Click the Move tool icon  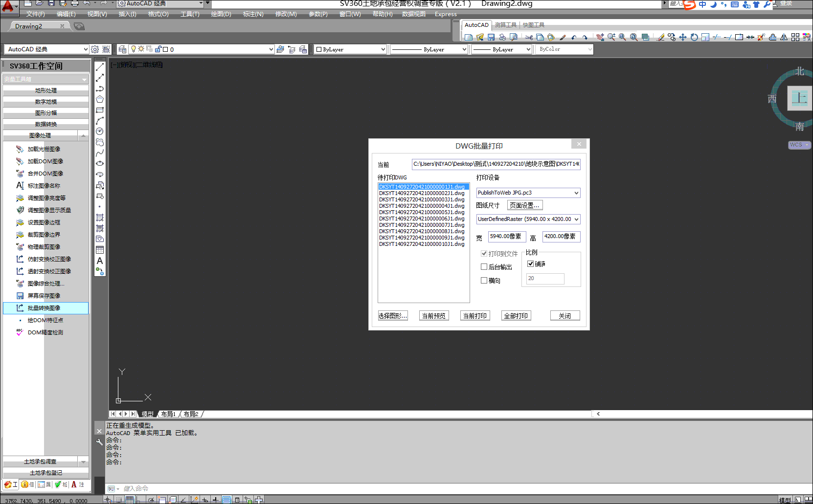(683, 37)
